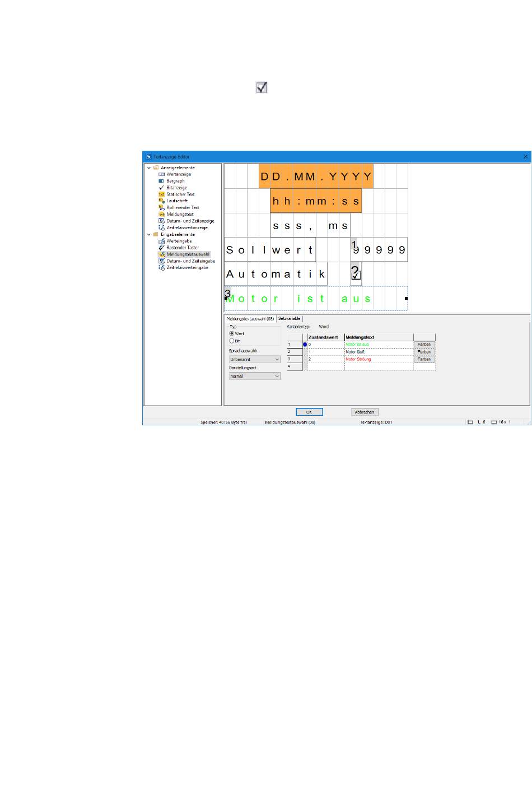This screenshot has height=789, width=532.
Task: Click the Statischer Text tree label
Action: 180,194
